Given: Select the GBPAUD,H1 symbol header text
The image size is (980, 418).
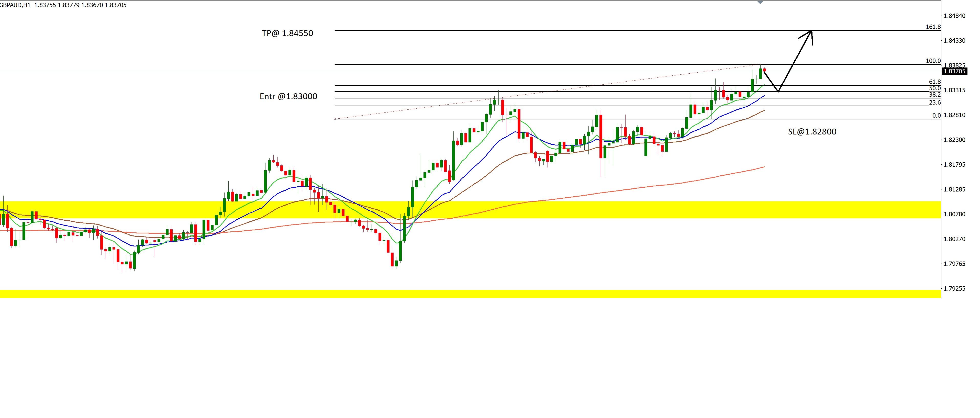Looking at the screenshot, I should coord(15,5).
